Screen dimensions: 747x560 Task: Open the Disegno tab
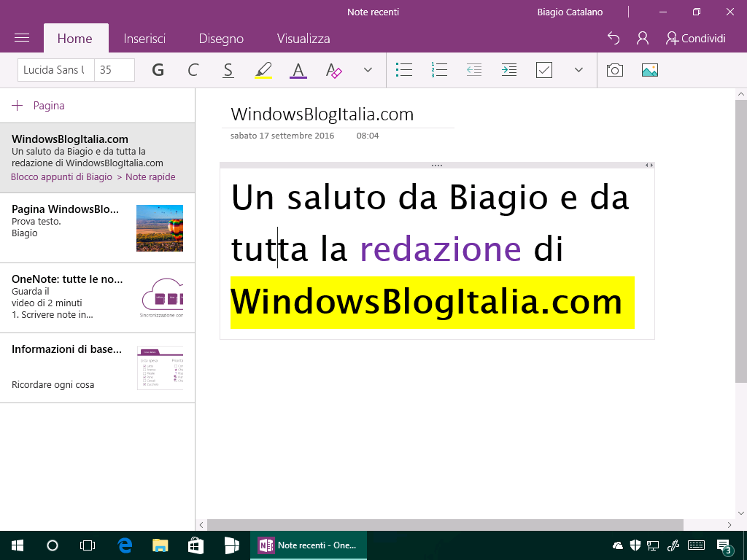pos(221,39)
